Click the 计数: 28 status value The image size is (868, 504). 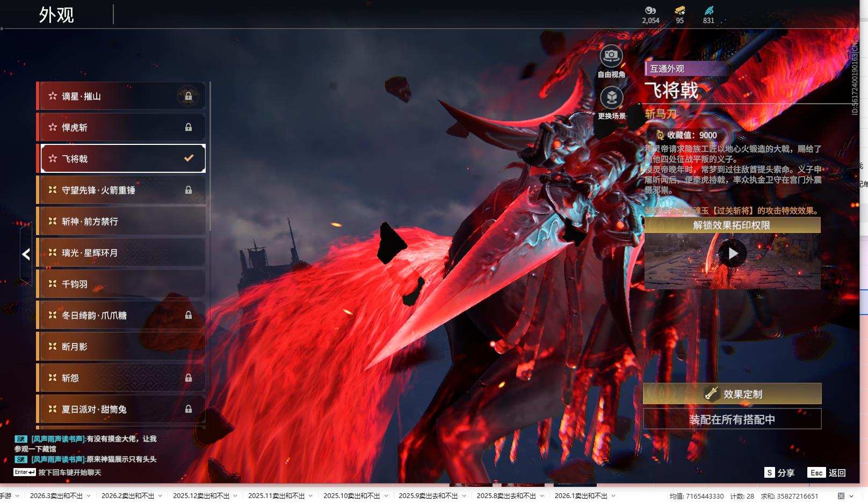tap(742, 496)
